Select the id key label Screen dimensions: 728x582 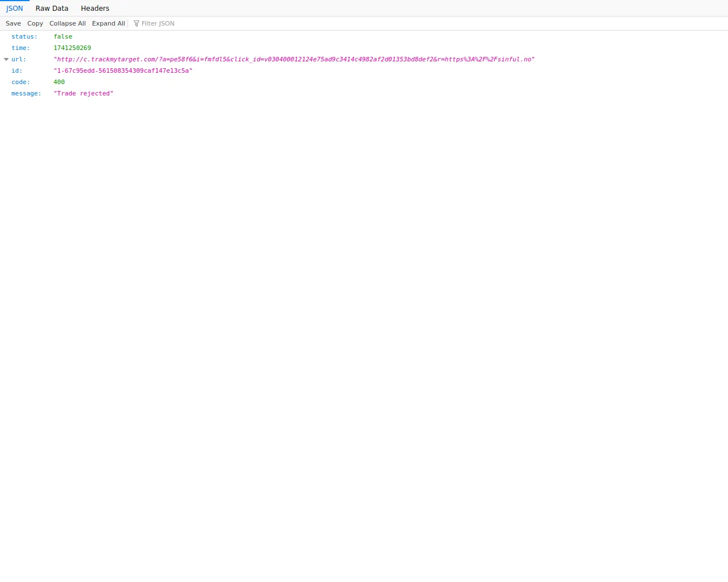[x=17, y=70]
